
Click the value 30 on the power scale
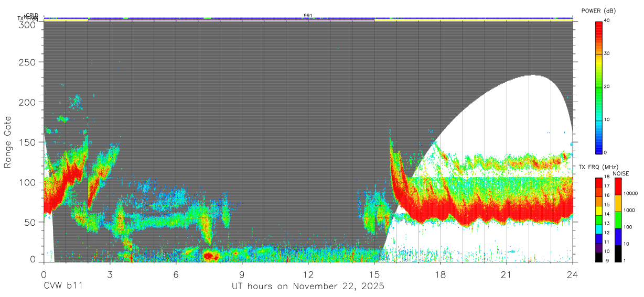tap(607, 54)
